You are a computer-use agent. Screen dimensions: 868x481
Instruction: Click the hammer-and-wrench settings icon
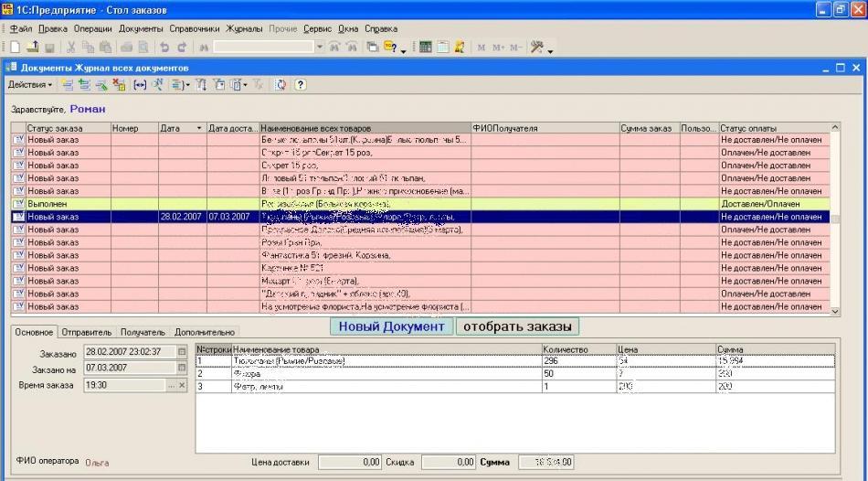(535, 48)
